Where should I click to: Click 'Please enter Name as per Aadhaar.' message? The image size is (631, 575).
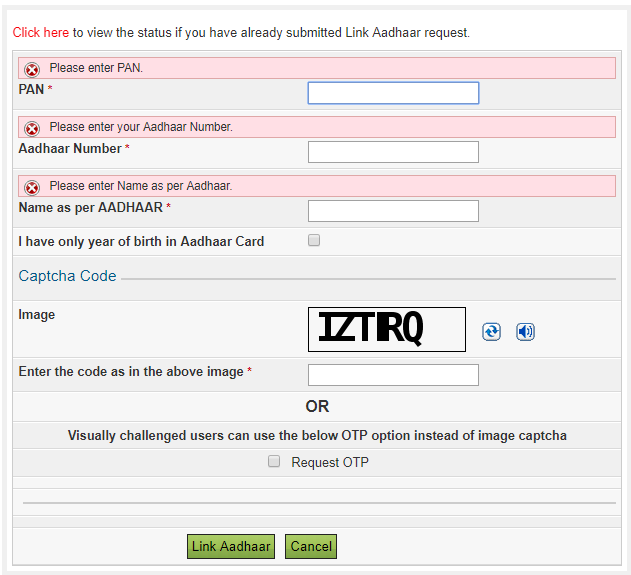click(141, 186)
